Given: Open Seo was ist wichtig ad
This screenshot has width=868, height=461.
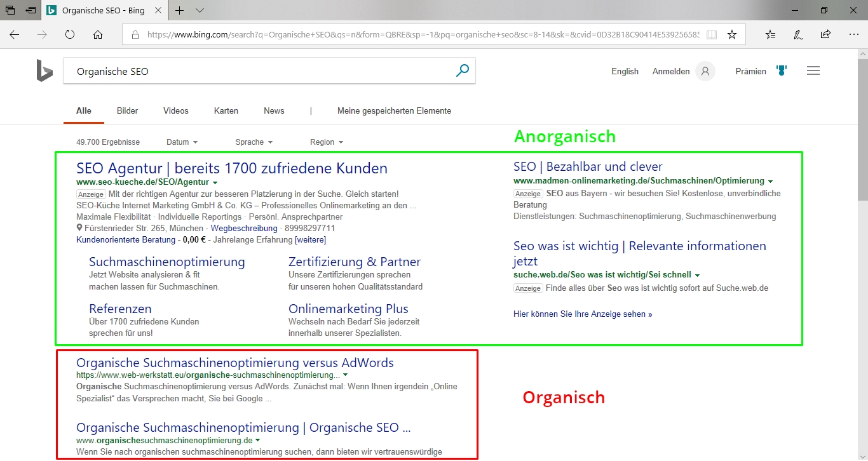Looking at the screenshot, I should 640,253.
